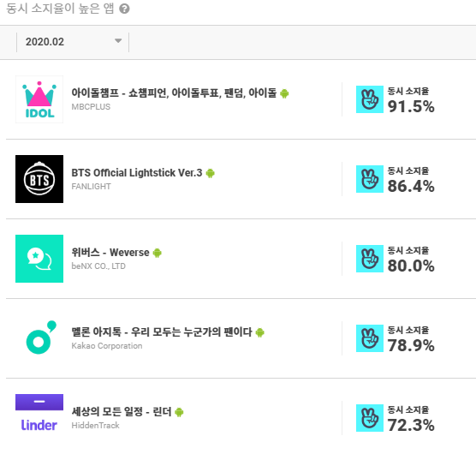This screenshot has height=454, width=476.
Task: Open 세상의 모든 일정 - 린더 title
Action: click(x=122, y=412)
